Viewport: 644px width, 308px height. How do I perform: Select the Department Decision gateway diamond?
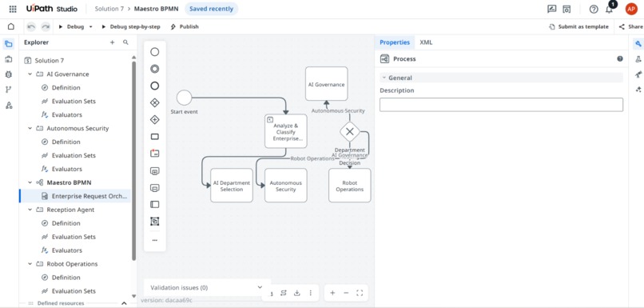click(349, 131)
